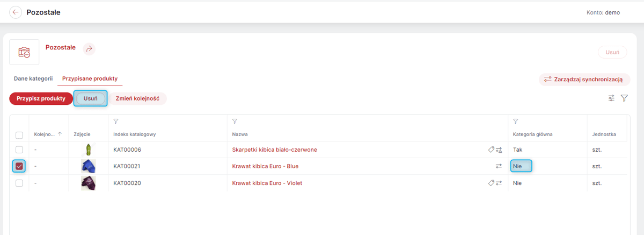Image resolution: width=644 pixels, height=235 pixels.
Task: Sort by Kolejność column arrow
Action: (x=60, y=134)
